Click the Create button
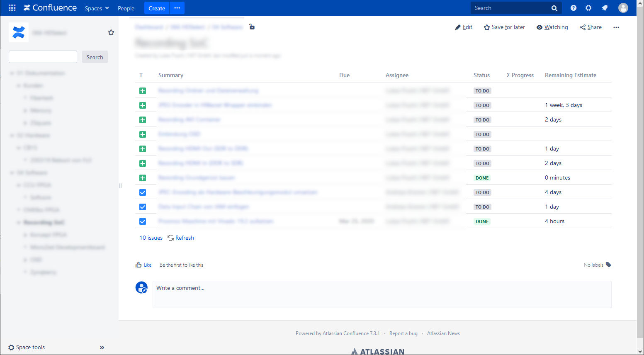This screenshot has width=644, height=355. pyautogui.click(x=156, y=8)
